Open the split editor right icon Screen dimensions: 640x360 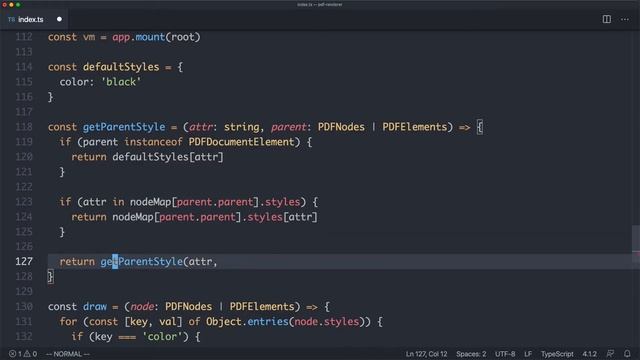(607, 19)
